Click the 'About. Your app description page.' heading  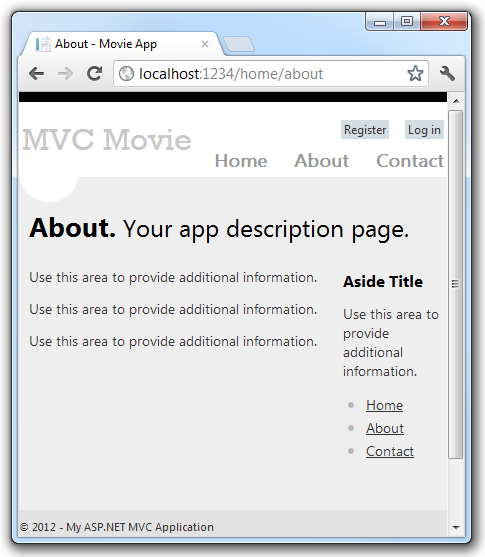click(219, 229)
